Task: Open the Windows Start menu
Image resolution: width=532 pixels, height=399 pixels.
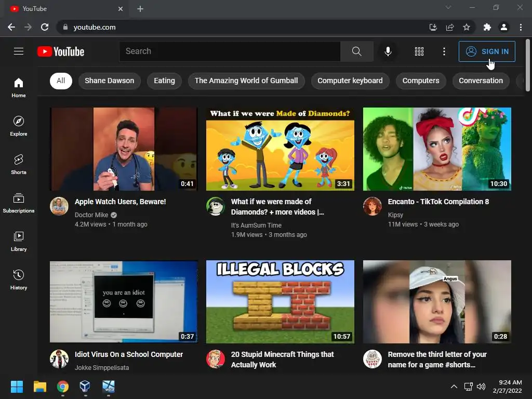Action: pyautogui.click(x=17, y=387)
